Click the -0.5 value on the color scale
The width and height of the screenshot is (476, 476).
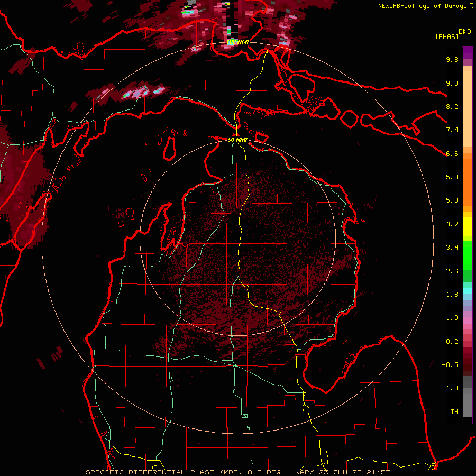click(450, 365)
